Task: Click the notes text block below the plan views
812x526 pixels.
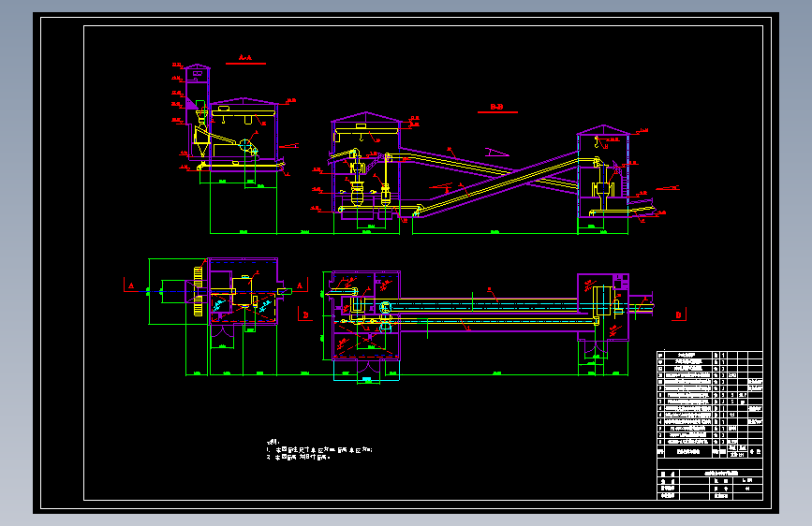Action: 319,450
